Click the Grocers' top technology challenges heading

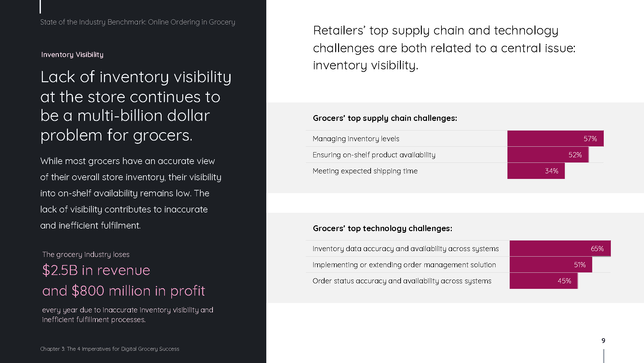383,229
